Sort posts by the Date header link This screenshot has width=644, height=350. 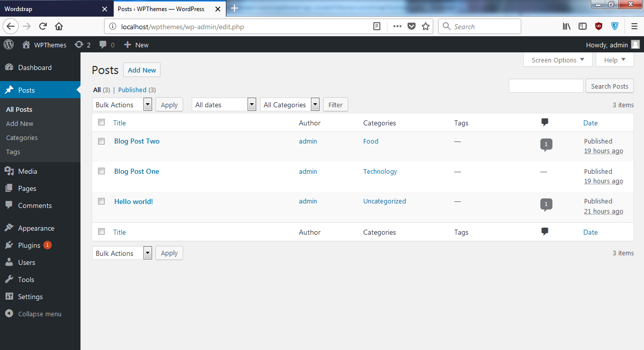coord(590,123)
